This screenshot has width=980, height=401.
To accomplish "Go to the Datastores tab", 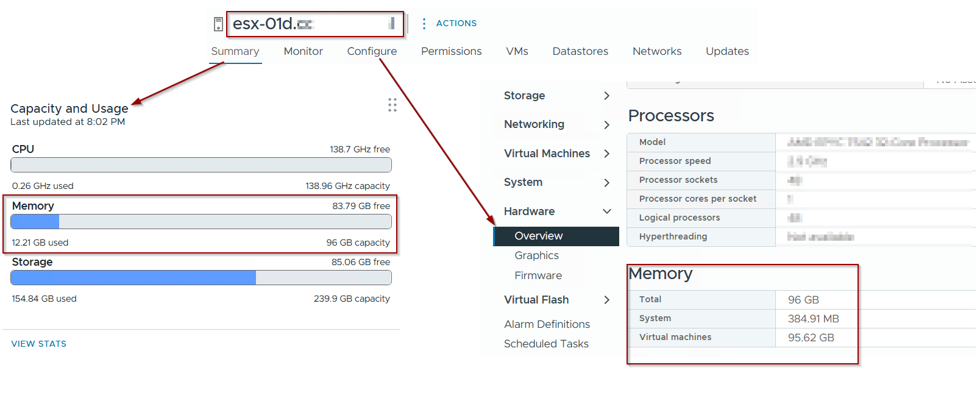I will tap(580, 52).
